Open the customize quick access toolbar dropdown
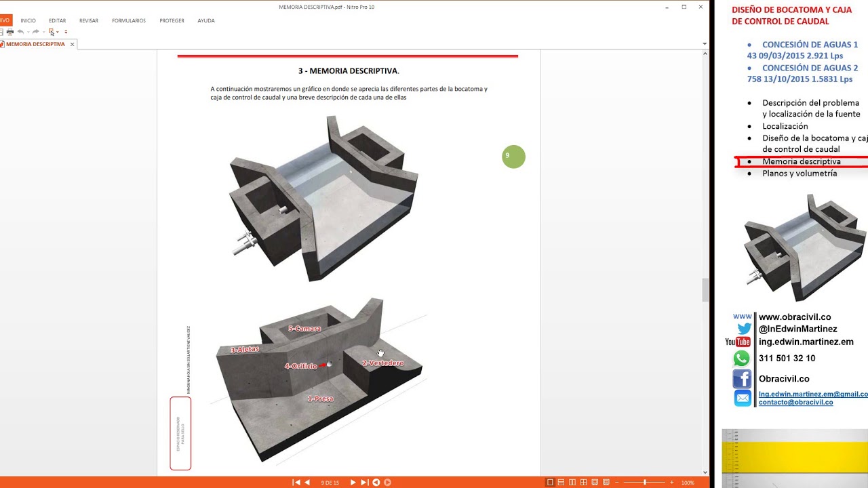This screenshot has width=868, height=488. [x=66, y=32]
